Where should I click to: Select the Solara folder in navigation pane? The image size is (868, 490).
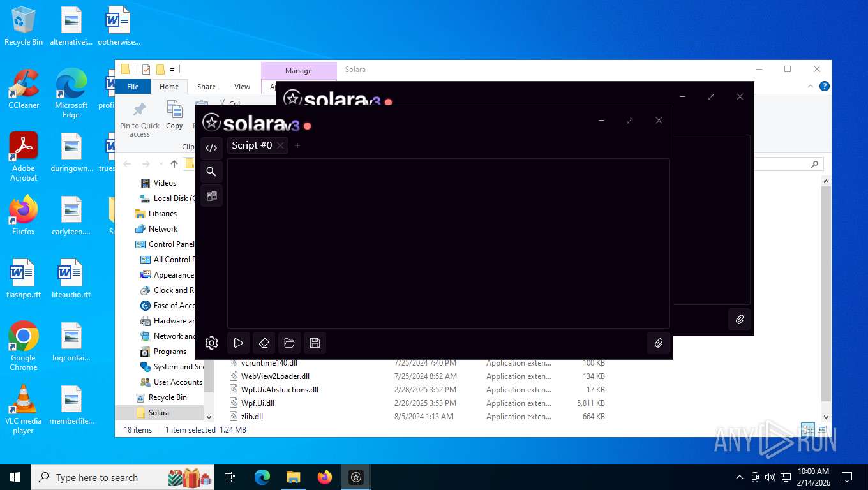pos(159,413)
